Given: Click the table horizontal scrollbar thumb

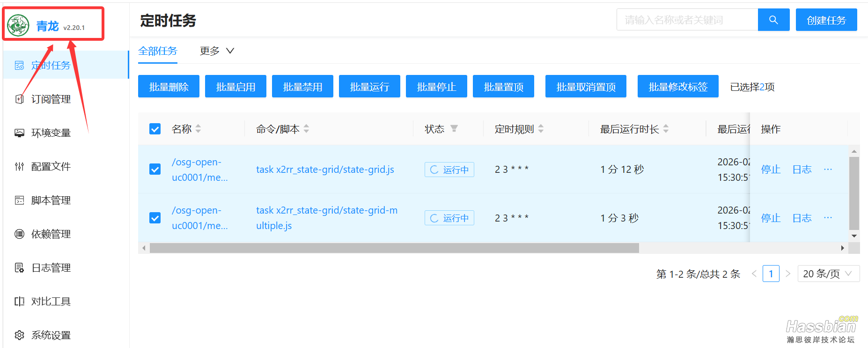Looking at the screenshot, I should coord(394,248).
